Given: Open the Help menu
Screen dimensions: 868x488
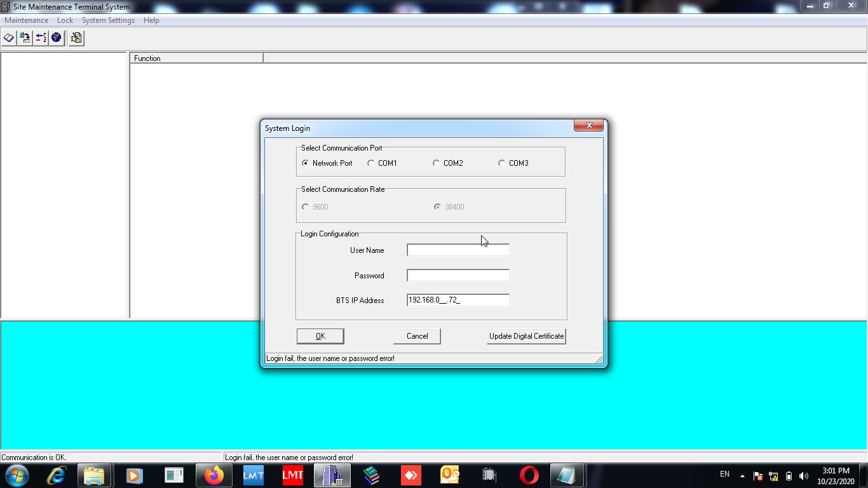Looking at the screenshot, I should [x=151, y=20].
